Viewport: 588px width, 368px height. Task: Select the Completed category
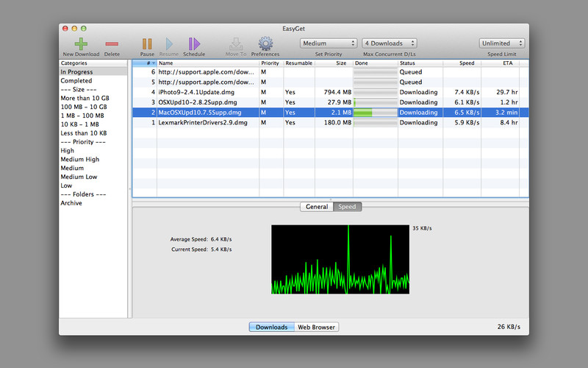click(x=76, y=81)
